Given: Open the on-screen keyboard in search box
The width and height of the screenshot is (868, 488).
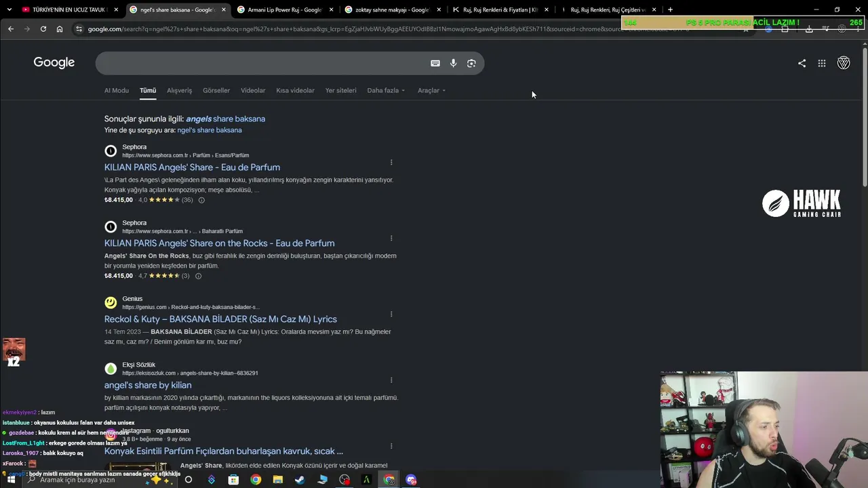Looking at the screenshot, I should [435, 63].
